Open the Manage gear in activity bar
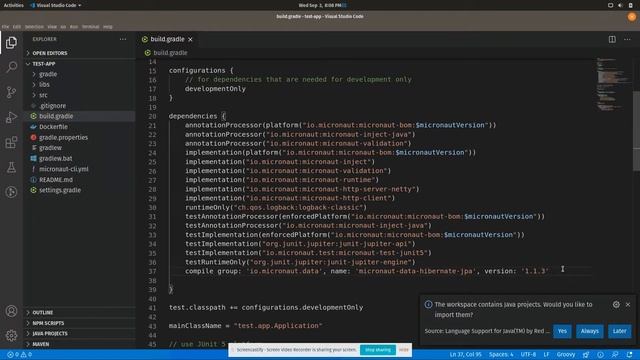The width and height of the screenshot is (640, 360). (x=11, y=336)
